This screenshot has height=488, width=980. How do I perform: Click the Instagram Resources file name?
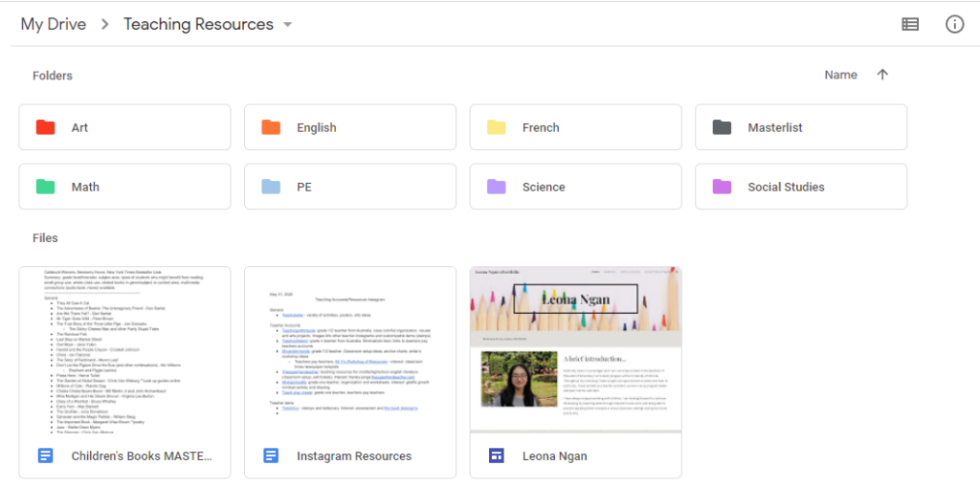click(354, 456)
